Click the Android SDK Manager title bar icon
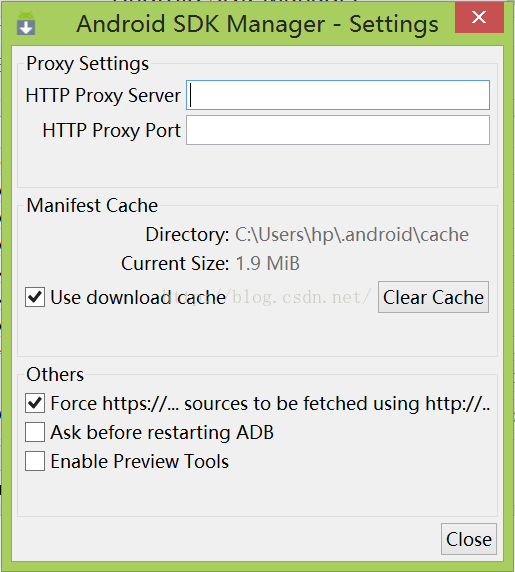This screenshot has width=515, height=572. pos(26,23)
